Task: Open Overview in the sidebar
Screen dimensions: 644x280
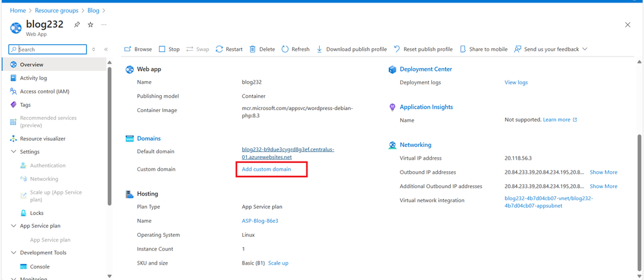Action: tap(54, 64)
